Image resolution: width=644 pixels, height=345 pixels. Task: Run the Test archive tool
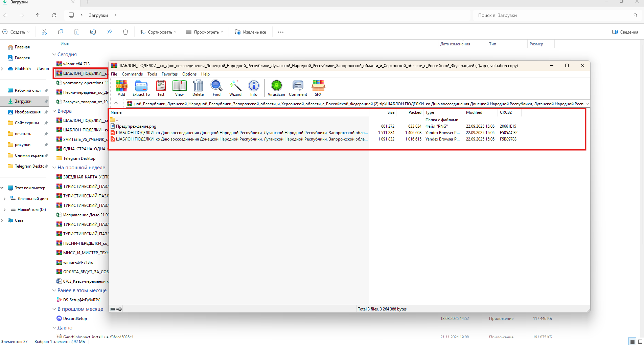(161, 88)
